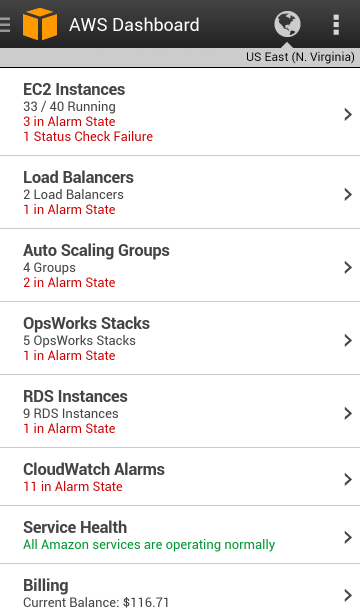Image resolution: width=360 pixels, height=615 pixels.
Task: Expand Load Balancers with its chevron arrow
Action: click(x=348, y=194)
